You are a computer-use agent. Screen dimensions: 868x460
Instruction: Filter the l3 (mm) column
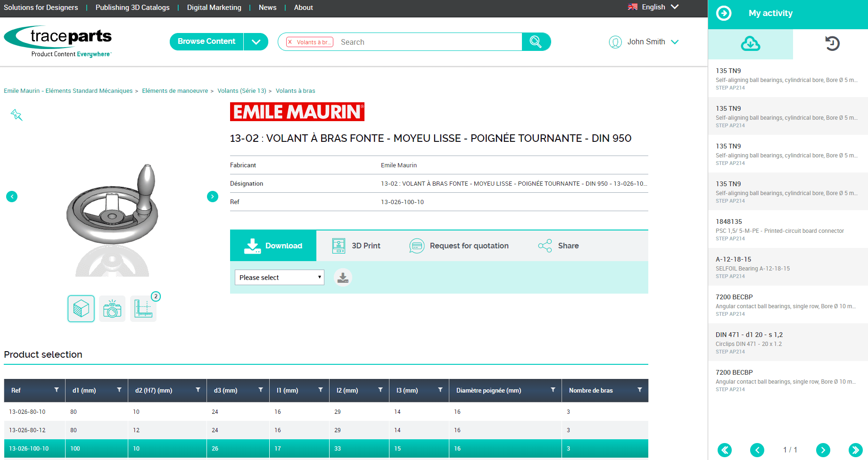(x=440, y=390)
